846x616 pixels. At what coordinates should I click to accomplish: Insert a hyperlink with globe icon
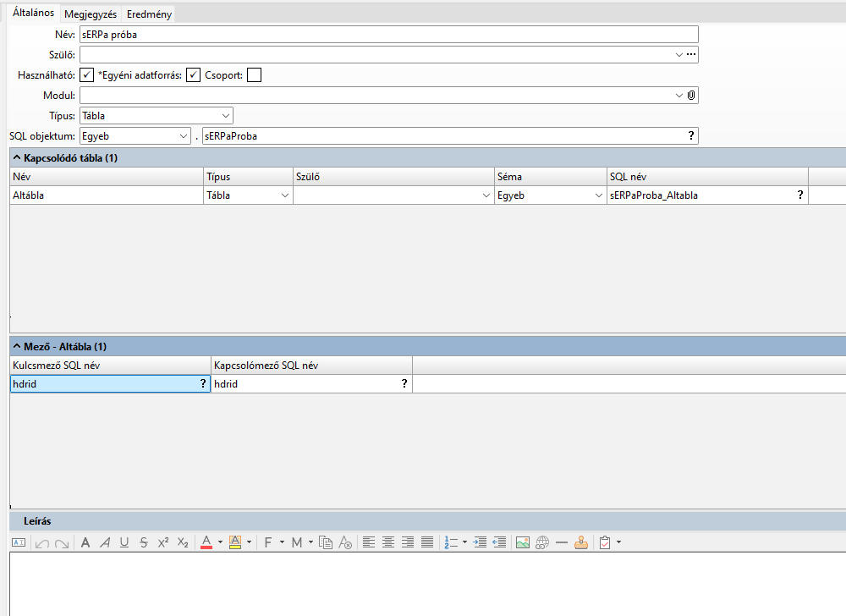click(x=542, y=543)
